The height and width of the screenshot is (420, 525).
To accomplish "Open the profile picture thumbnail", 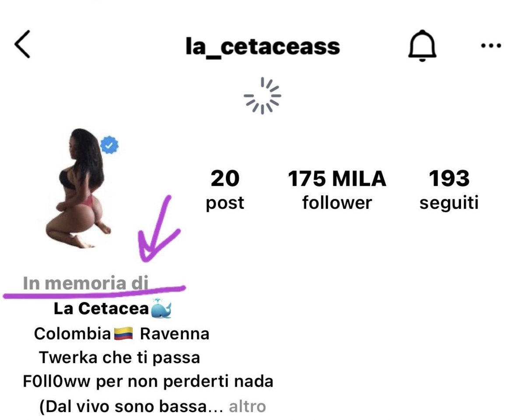I will [x=79, y=189].
